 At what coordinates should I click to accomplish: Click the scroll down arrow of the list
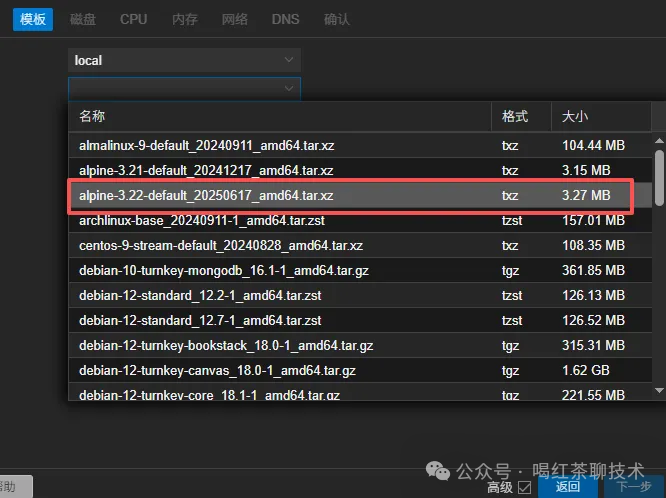click(659, 390)
